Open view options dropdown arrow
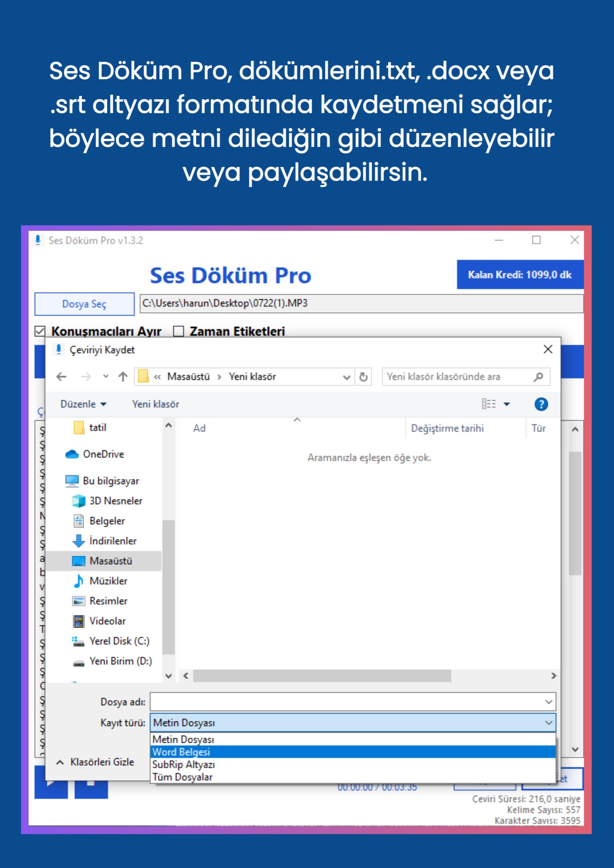Viewport: 614px width, 868px height. coord(507,404)
